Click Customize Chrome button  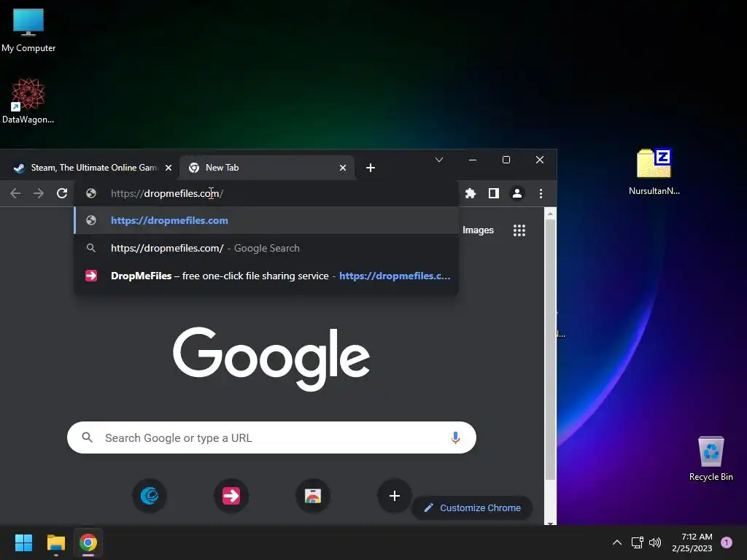(x=472, y=507)
